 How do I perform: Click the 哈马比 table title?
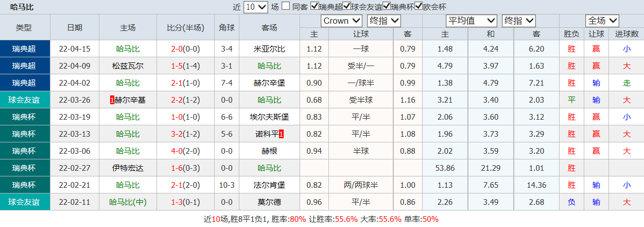[22, 7]
